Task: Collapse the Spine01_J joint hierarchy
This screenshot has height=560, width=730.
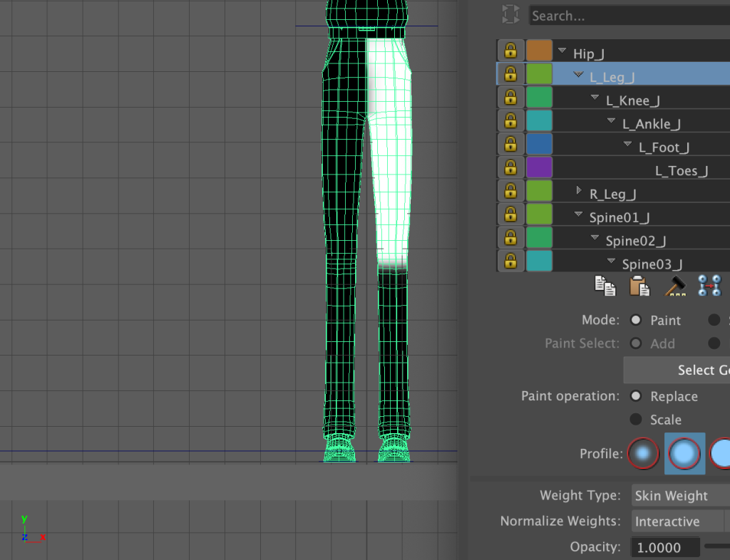Action: pyautogui.click(x=580, y=214)
